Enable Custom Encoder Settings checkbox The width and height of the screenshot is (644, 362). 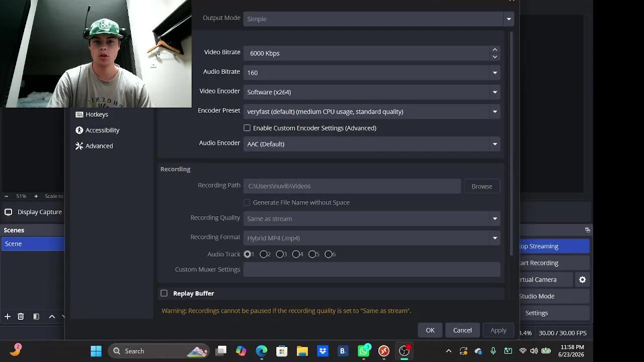tap(247, 128)
